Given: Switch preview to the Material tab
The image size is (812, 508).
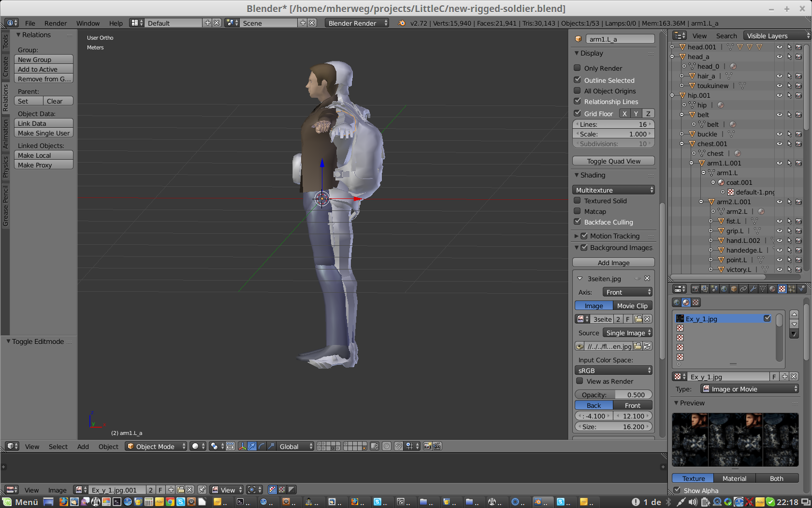Looking at the screenshot, I should (734, 478).
